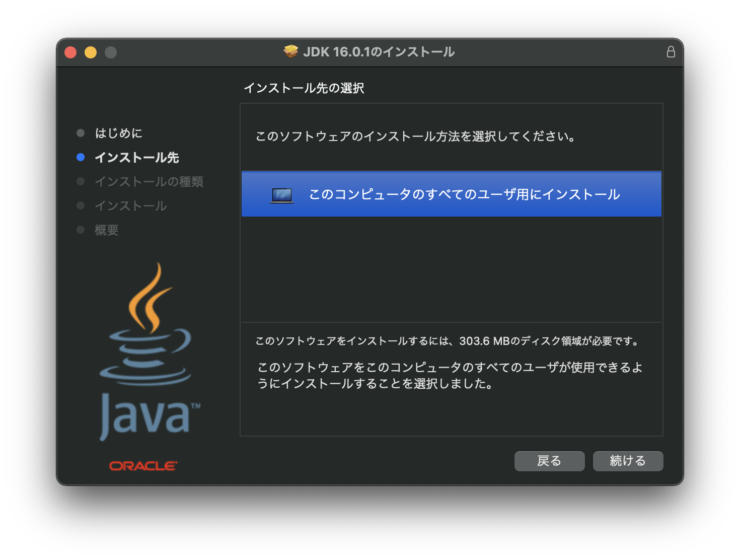The image size is (740, 560).
Task: Click the インストール先の選択 heading
Action: point(305,88)
